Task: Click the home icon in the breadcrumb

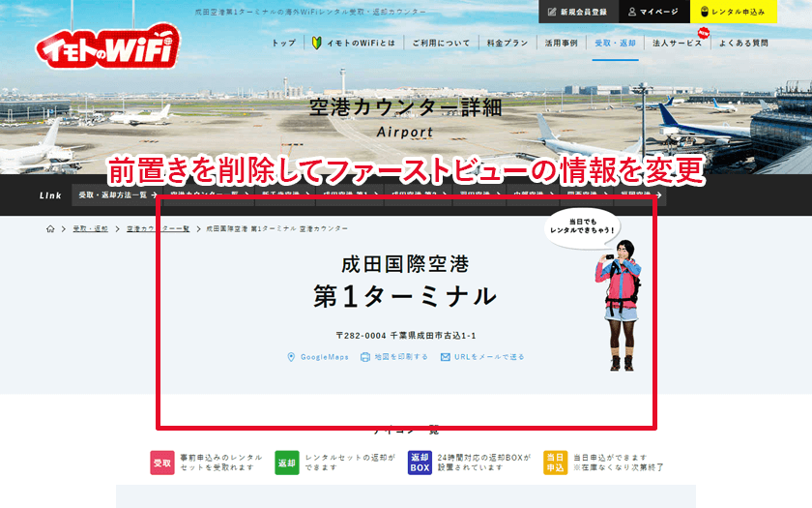Action: coord(50,228)
